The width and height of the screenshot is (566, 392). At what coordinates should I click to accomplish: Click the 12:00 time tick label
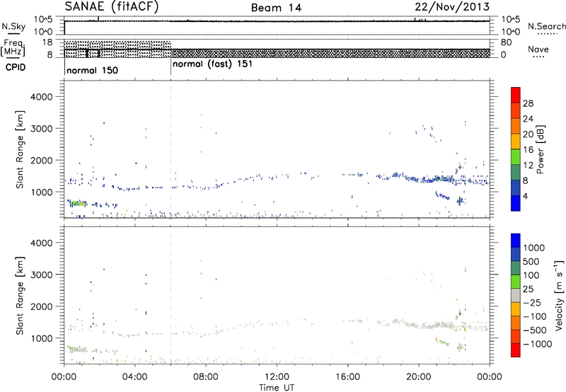(277, 377)
